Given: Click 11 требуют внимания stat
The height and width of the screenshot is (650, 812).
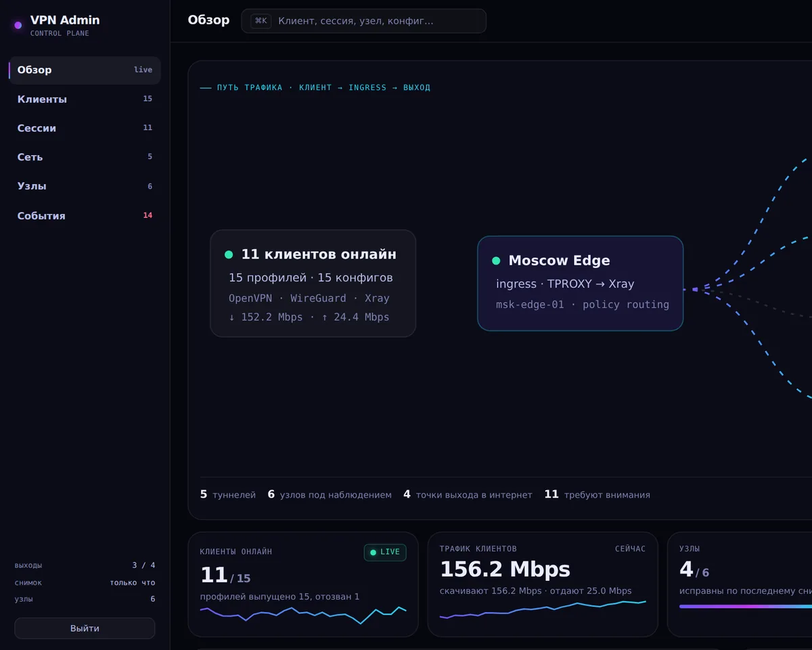Looking at the screenshot, I should (x=597, y=495).
